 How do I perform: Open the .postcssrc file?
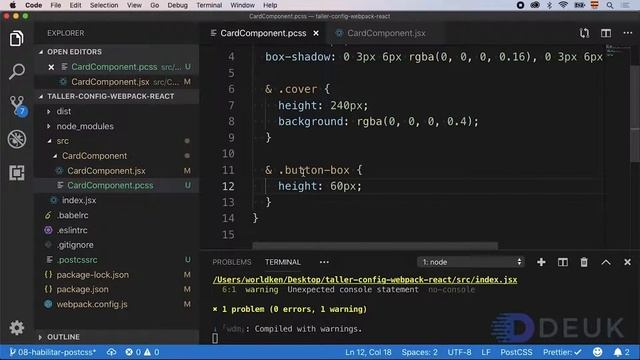(x=77, y=260)
